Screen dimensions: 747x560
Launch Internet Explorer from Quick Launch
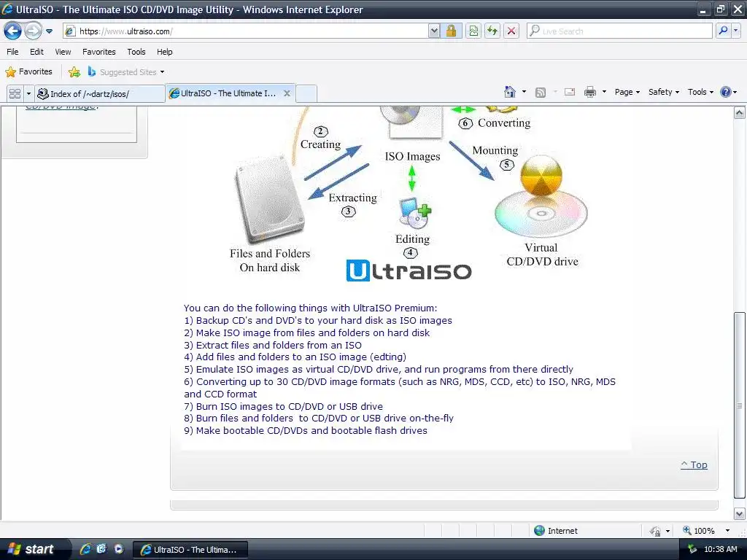point(85,549)
